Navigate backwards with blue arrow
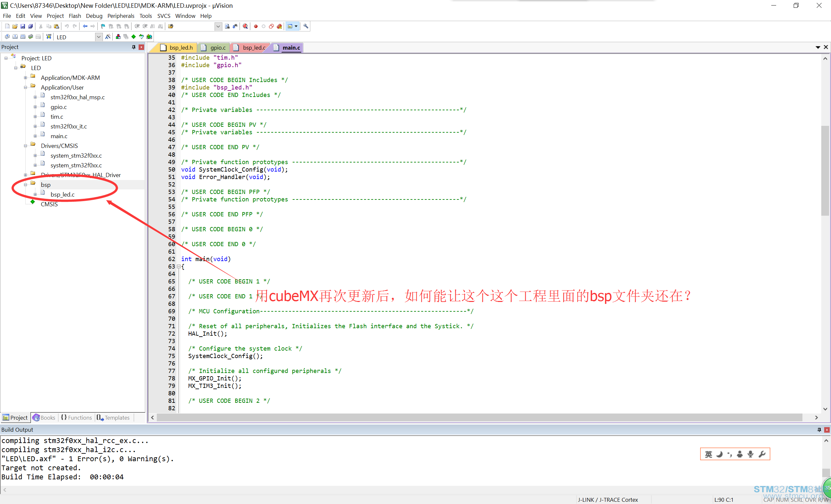 coord(85,26)
